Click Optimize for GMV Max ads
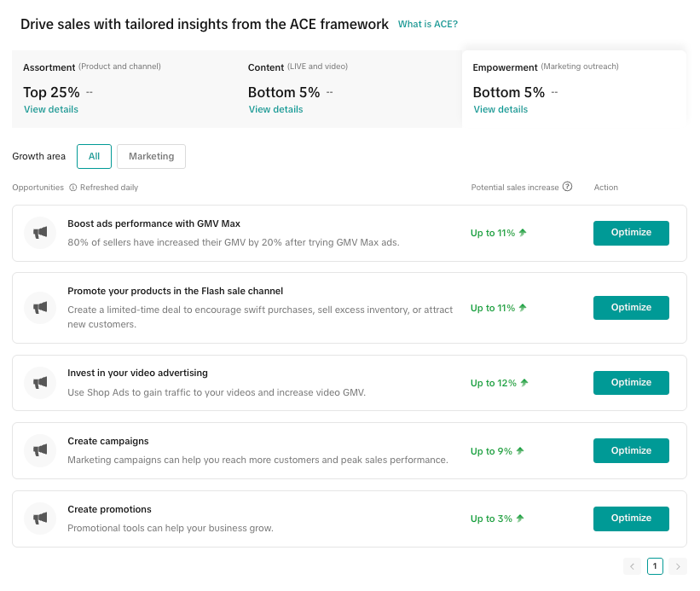 point(631,233)
